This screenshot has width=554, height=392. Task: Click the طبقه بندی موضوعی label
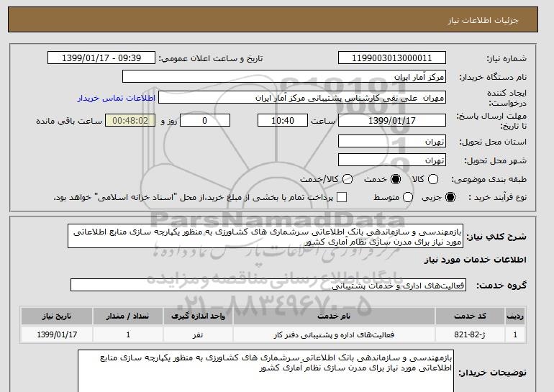pyautogui.click(x=489, y=179)
